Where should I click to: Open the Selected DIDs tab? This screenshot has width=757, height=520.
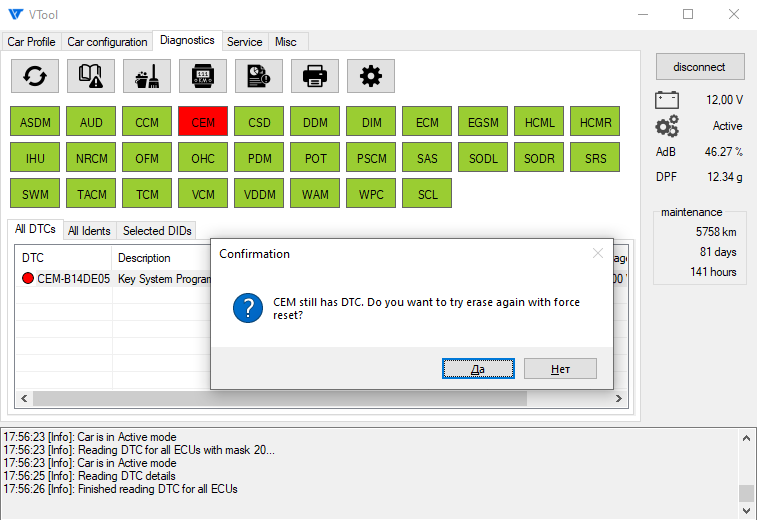(x=156, y=231)
